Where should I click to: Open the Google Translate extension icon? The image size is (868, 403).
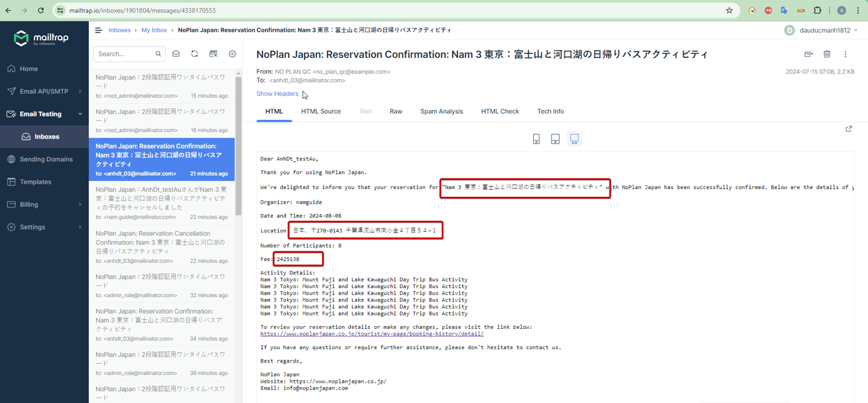pyautogui.click(x=784, y=10)
